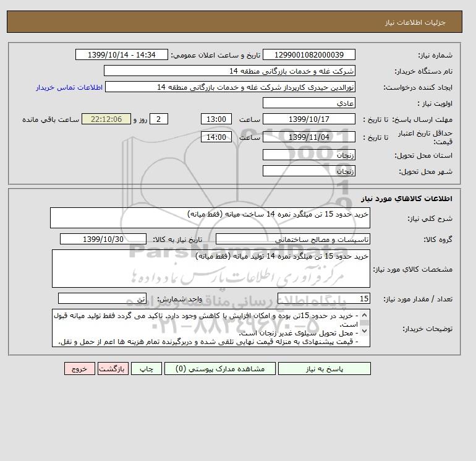476x461 pixels.
Task: Click the remaining days field showing 2
Action: (158, 119)
